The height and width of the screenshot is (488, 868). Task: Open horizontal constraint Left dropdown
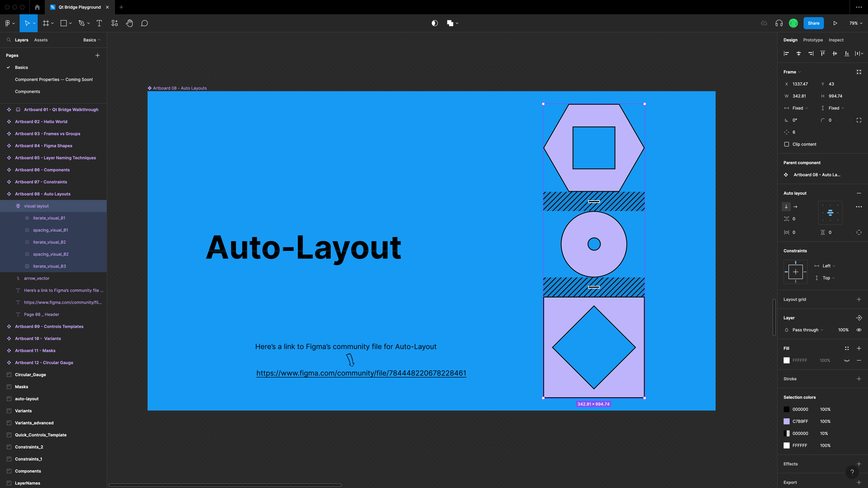pos(828,266)
